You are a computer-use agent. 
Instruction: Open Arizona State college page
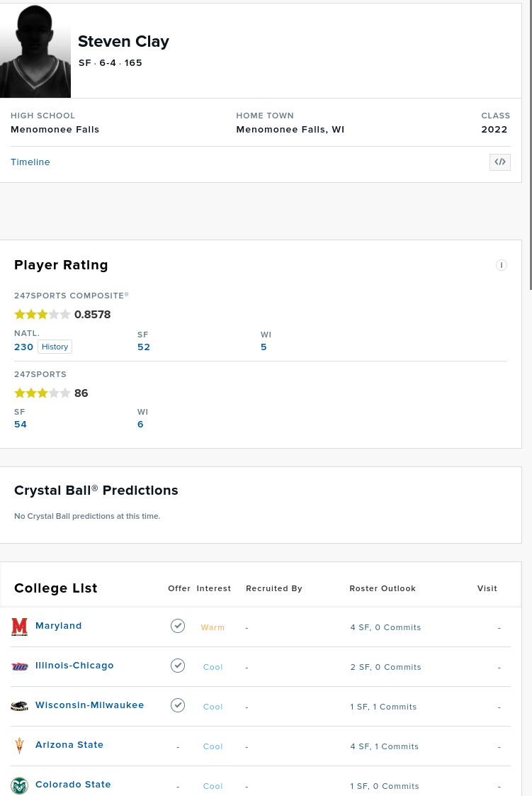click(69, 745)
